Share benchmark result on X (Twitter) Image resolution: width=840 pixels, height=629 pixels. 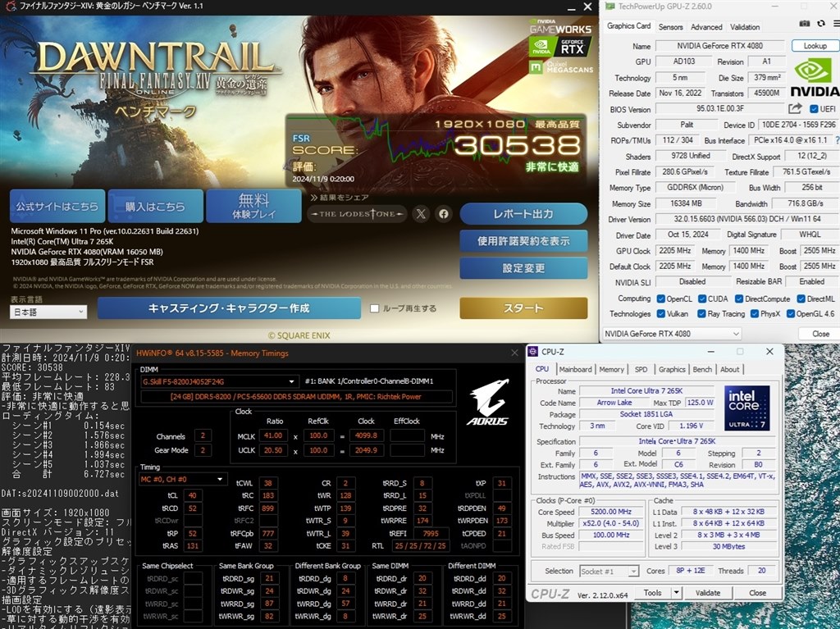pos(421,214)
